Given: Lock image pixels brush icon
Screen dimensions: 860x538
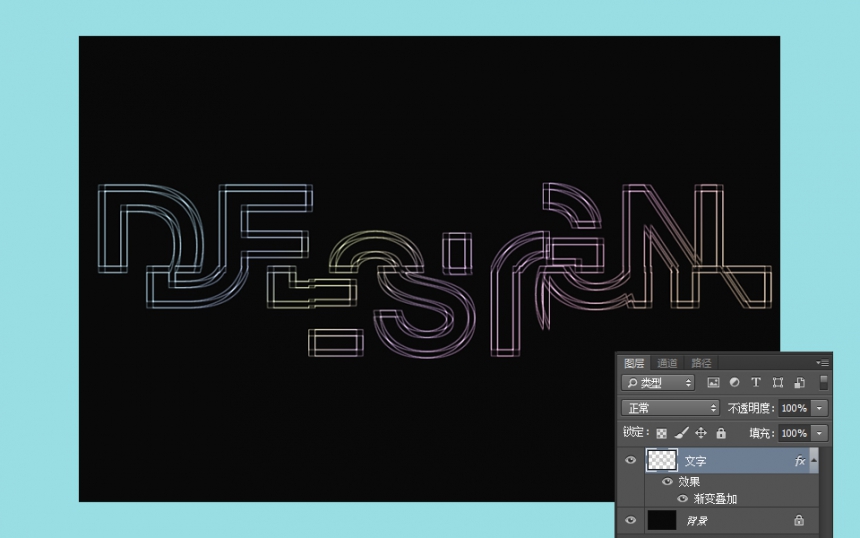Looking at the screenshot, I should 681,433.
